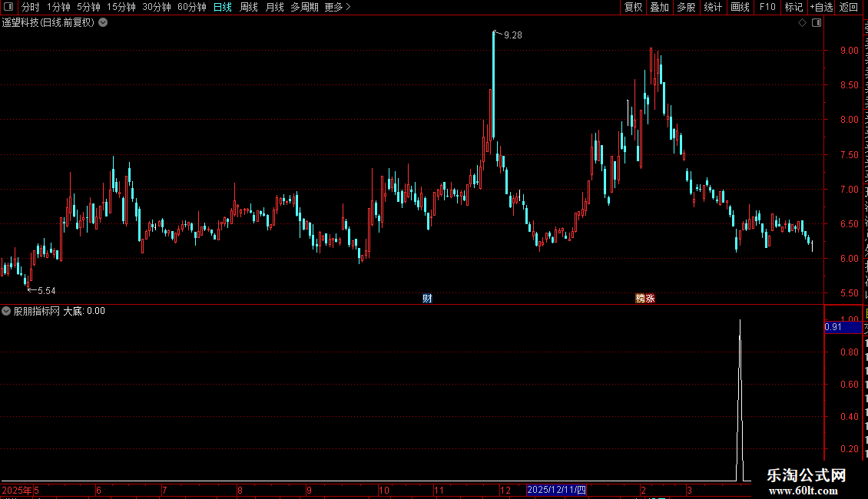Click the 9.28 high price label
The width and height of the screenshot is (868, 499).
[x=513, y=35]
